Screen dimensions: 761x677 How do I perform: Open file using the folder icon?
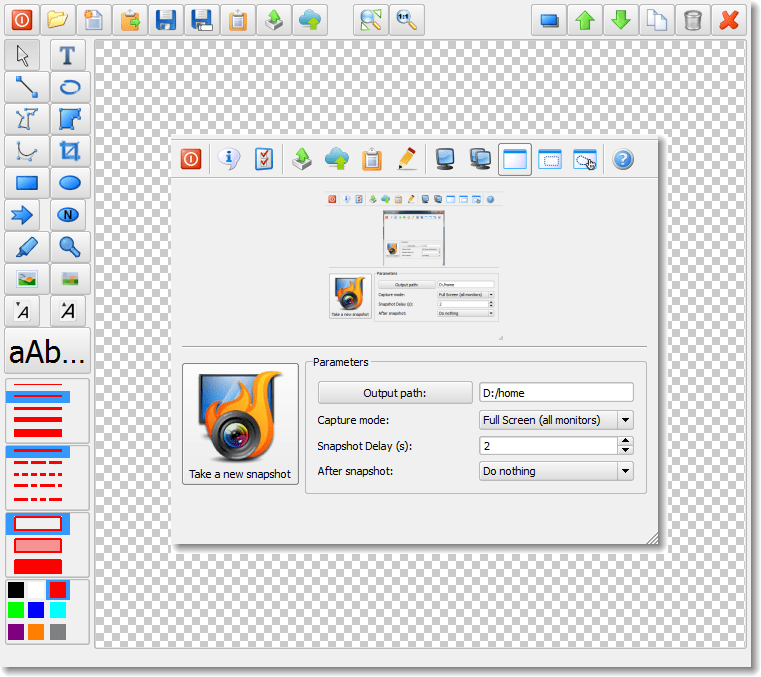(x=58, y=20)
